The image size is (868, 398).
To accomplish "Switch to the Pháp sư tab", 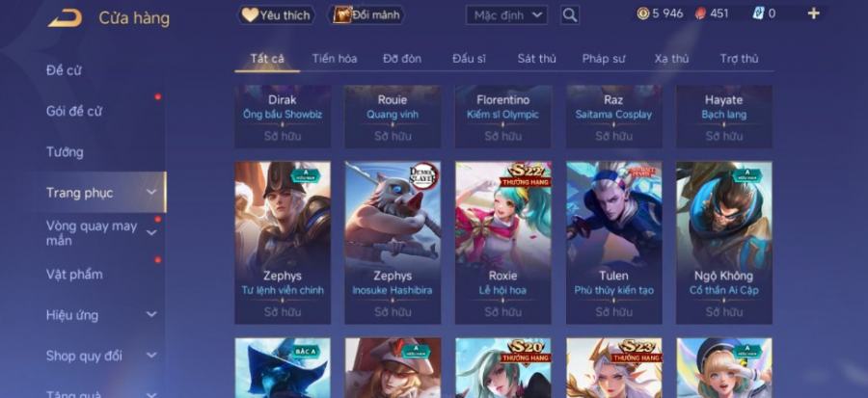I will (604, 59).
